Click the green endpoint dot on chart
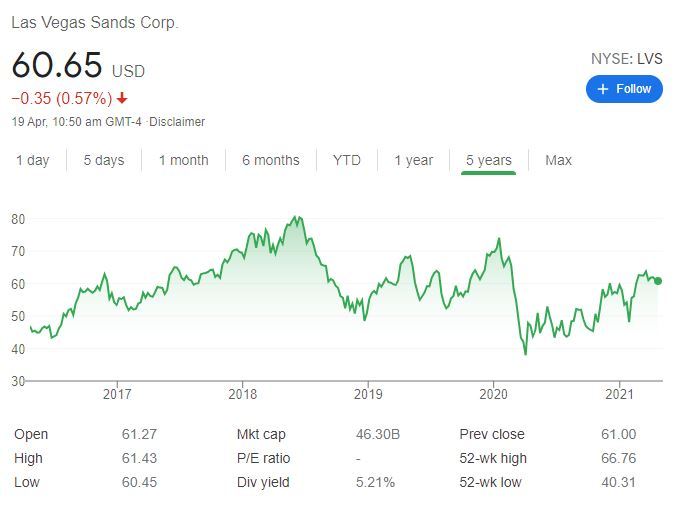Image resolution: width=687 pixels, height=524 pixels. 657,280
